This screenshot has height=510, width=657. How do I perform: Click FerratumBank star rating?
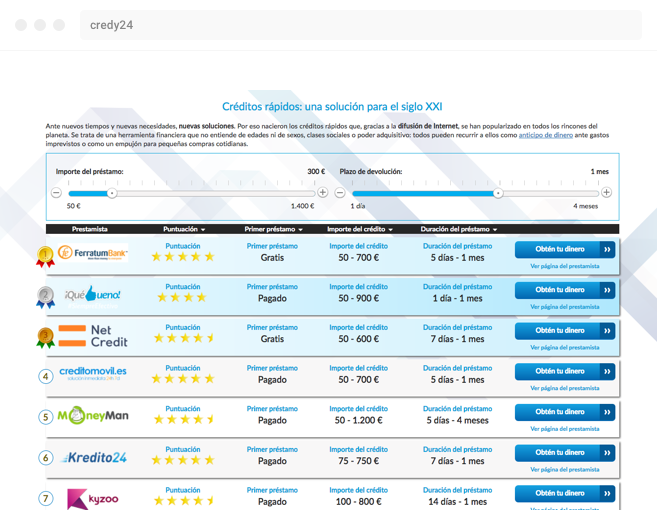(x=183, y=256)
